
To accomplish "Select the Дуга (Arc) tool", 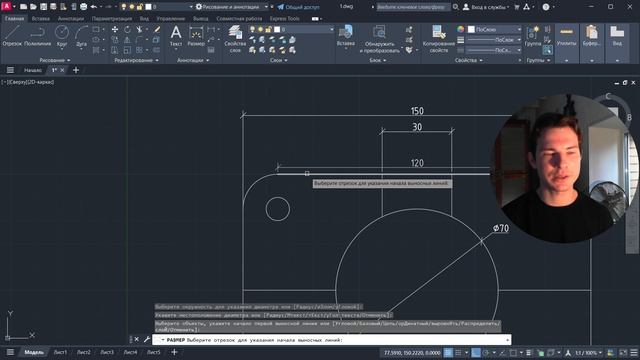I will tap(81, 36).
